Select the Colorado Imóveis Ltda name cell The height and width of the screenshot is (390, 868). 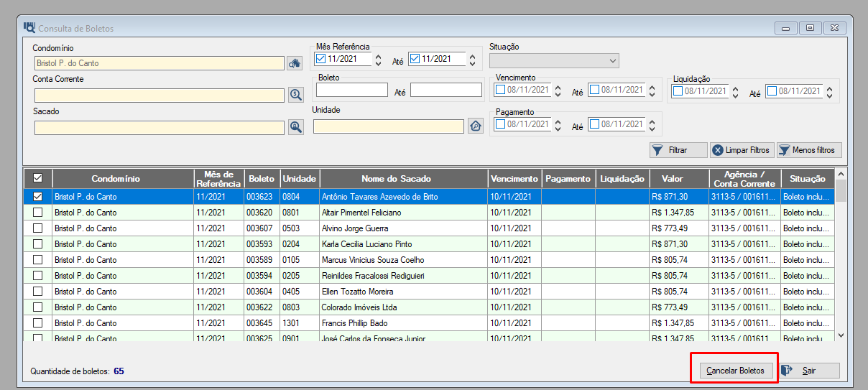tap(404, 307)
